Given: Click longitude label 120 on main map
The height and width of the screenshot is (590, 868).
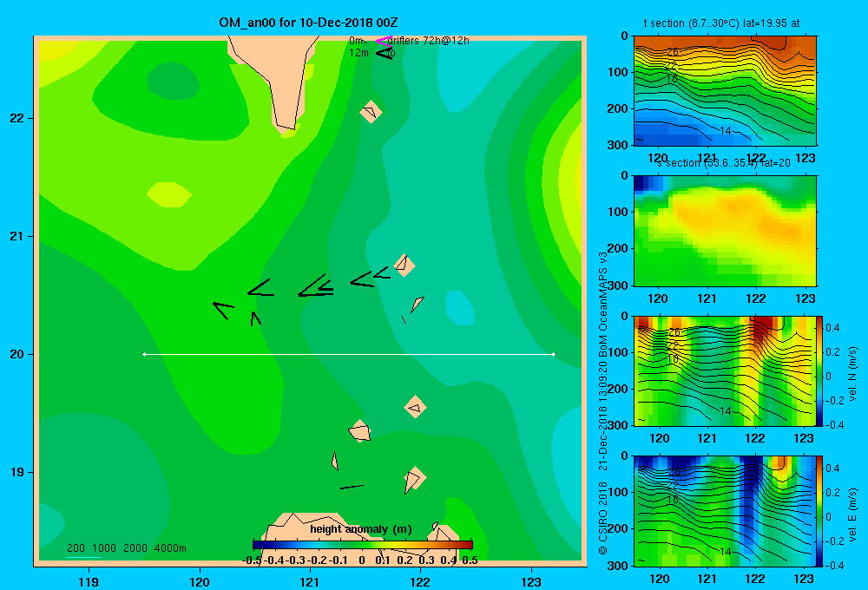Looking at the screenshot, I should [200, 581].
